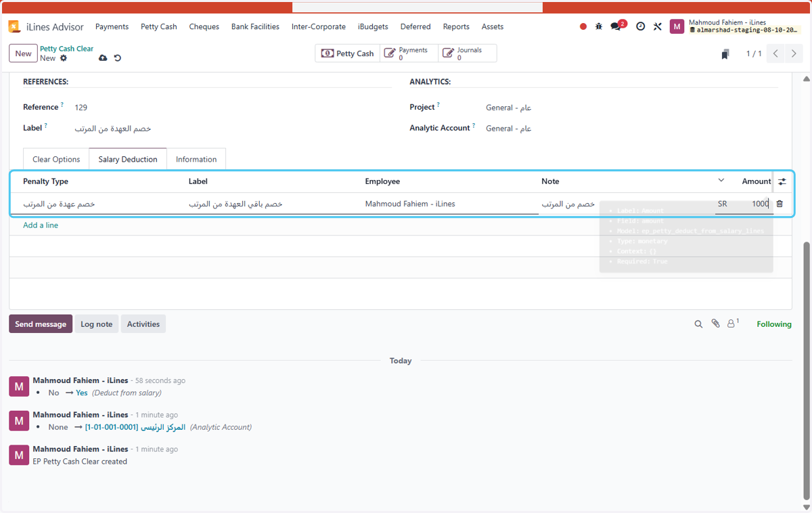
Task: Click the Reference field showing 129
Action: point(232,108)
